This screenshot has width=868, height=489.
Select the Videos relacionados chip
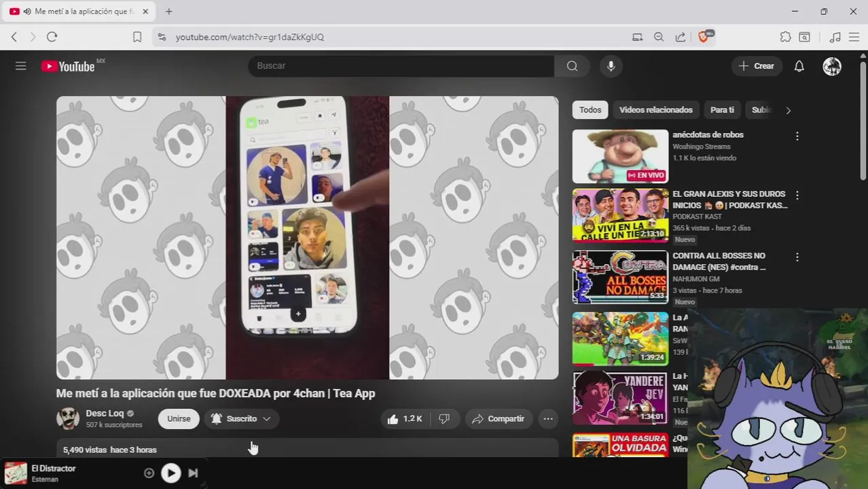(x=656, y=110)
